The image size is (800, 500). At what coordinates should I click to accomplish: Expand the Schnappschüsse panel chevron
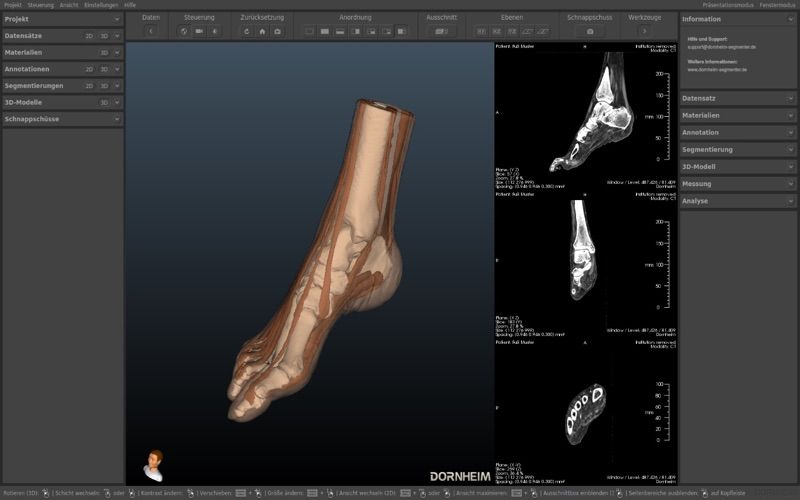[x=117, y=119]
